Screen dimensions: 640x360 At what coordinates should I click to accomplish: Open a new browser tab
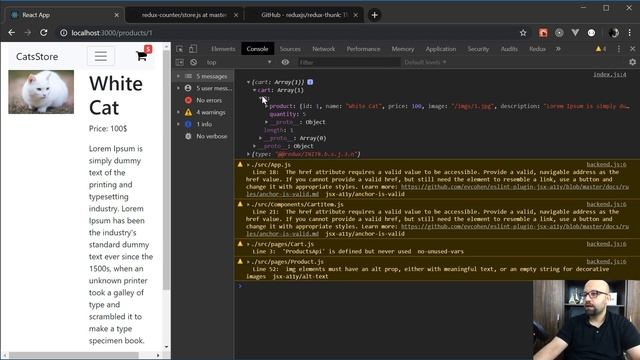click(x=374, y=15)
